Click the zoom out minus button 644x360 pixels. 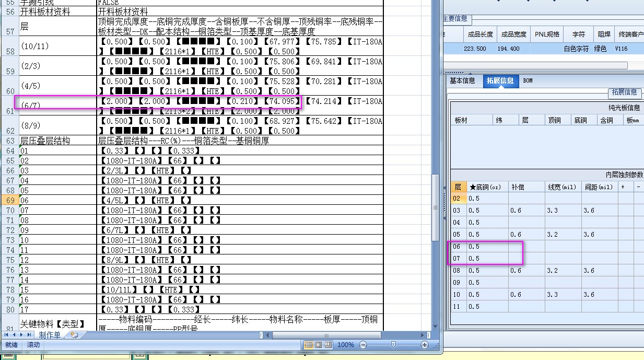(363, 345)
